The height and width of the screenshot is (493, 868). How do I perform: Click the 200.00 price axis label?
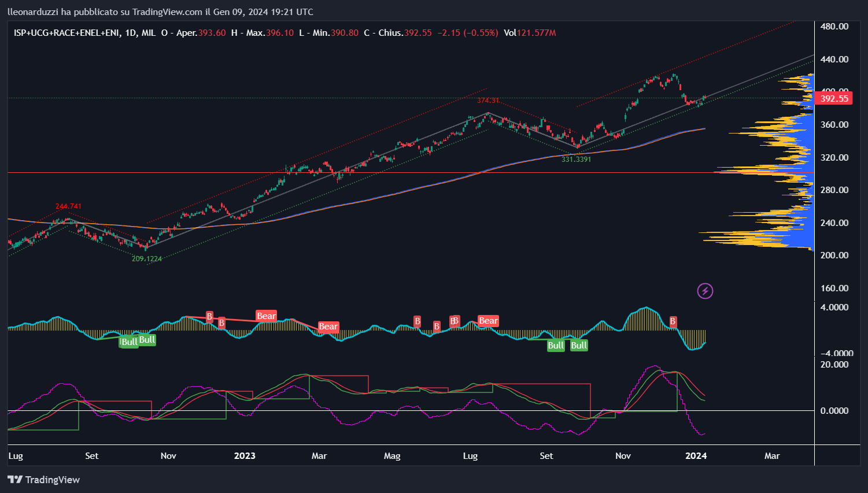tap(834, 255)
